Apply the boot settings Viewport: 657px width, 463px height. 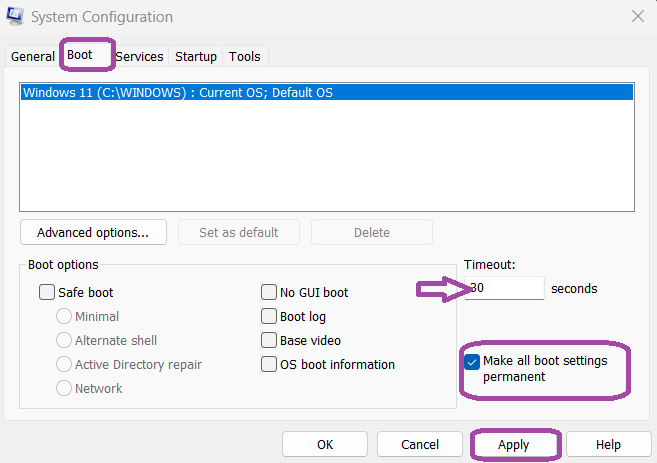click(x=513, y=444)
